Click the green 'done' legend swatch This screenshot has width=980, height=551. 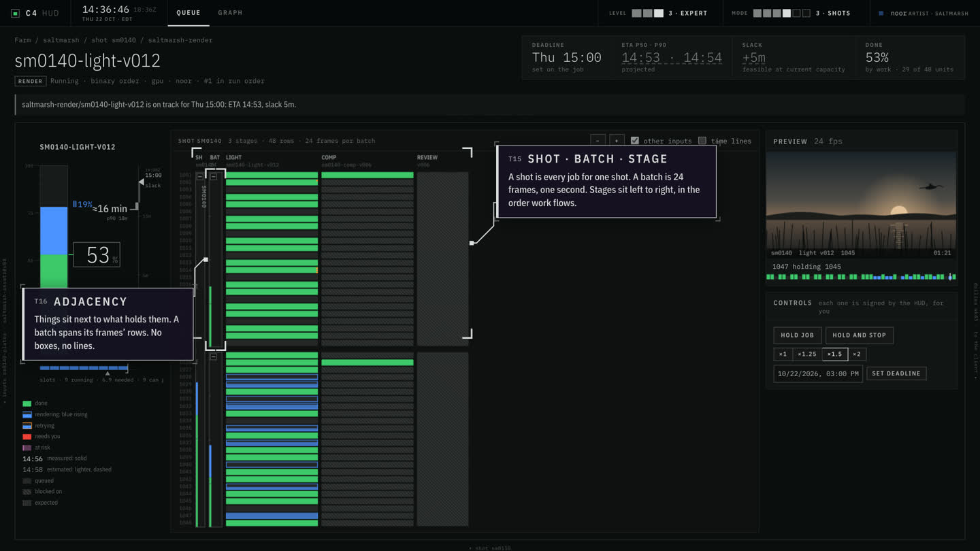coord(27,403)
